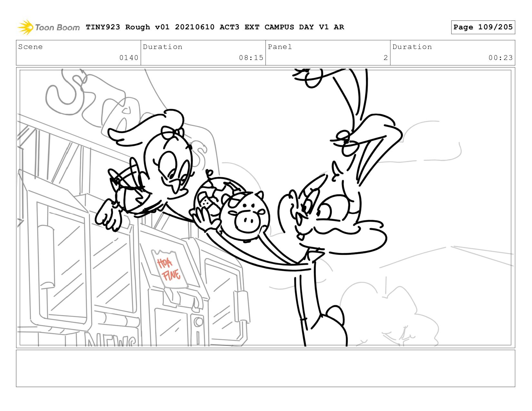
Task: Click the Panel label
Action: (x=280, y=47)
